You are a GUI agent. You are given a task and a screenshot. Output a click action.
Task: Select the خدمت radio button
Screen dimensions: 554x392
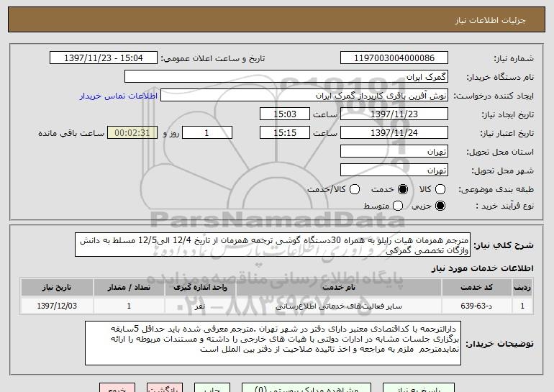tap(403, 189)
